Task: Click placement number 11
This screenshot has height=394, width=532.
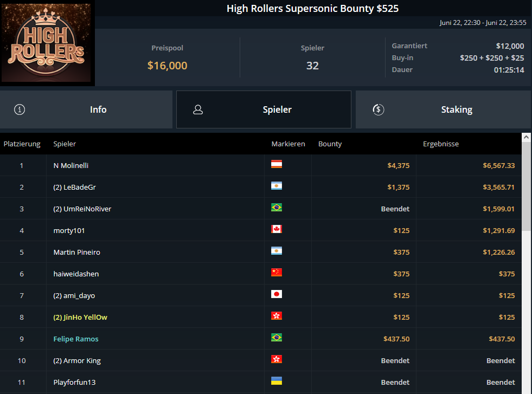Action: point(21,383)
